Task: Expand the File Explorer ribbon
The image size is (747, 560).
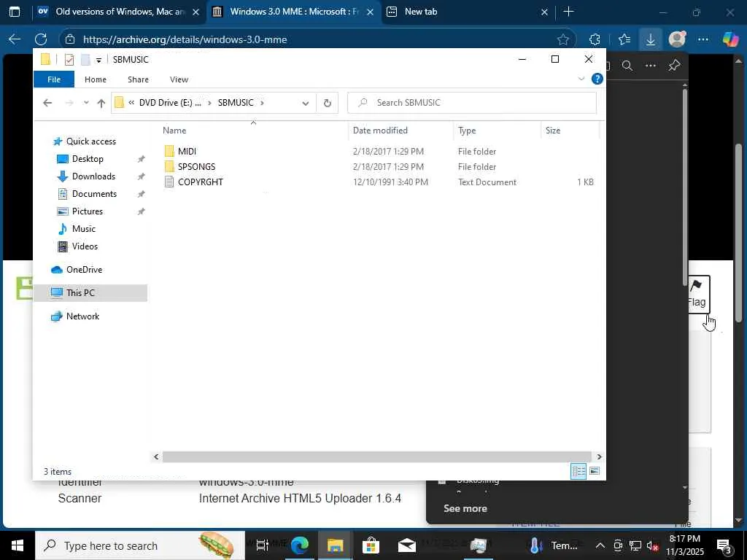Action: coord(581,79)
